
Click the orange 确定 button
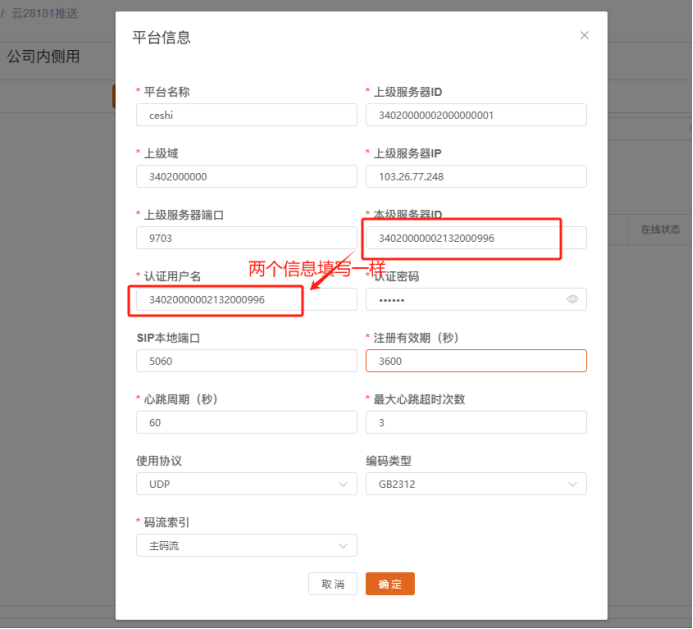pyautogui.click(x=390, y=584)
